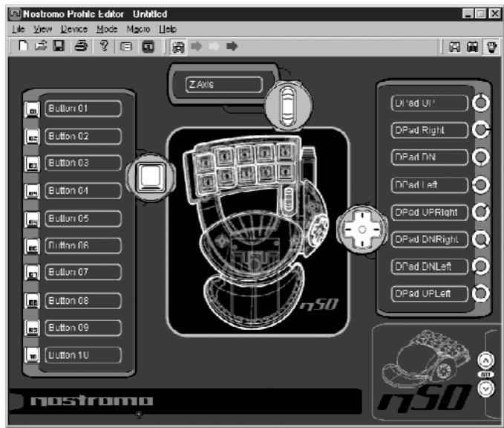Select the Button 02 assignment field
The width and height of the screenshot is (504, 428).
coord(83,136)
